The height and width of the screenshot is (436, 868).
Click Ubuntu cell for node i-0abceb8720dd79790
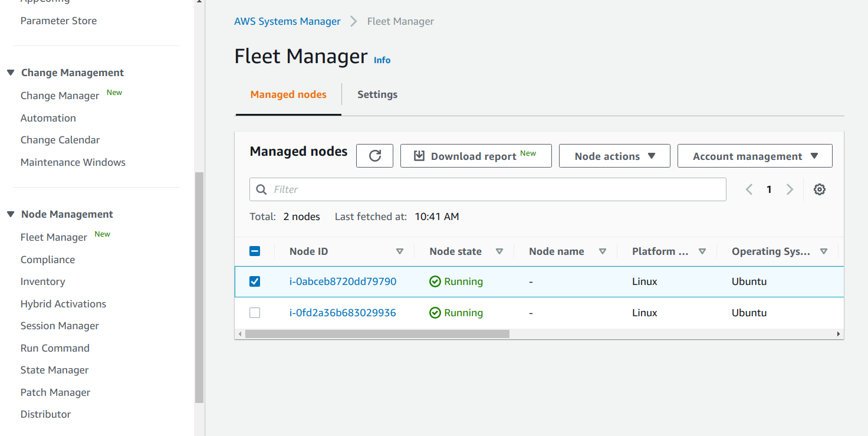click(x=749, y=281)
